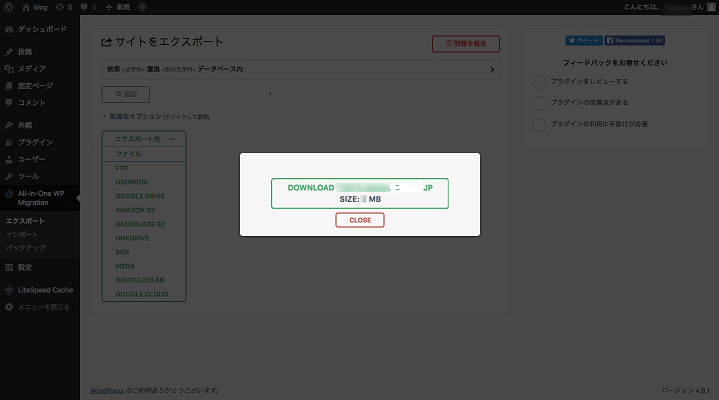
Task: Click the メディア media icon
Action: [x=9, y=69]
